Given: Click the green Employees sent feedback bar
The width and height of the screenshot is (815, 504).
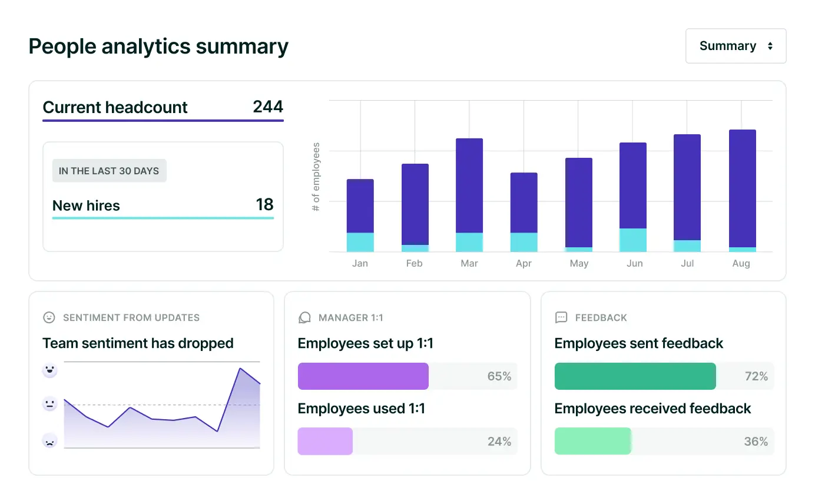Looking at the screenshot, I should 635,376.
